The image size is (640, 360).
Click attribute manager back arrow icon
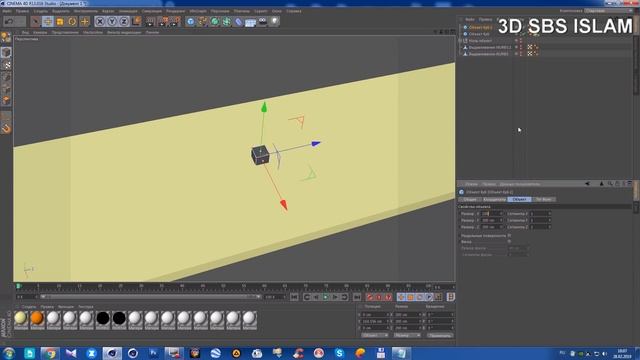point(587,184)
